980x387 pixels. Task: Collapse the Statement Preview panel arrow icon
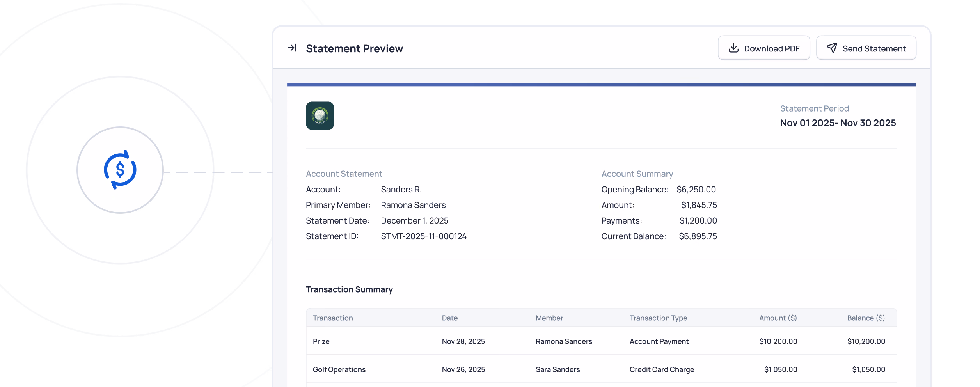pos(292,48)
